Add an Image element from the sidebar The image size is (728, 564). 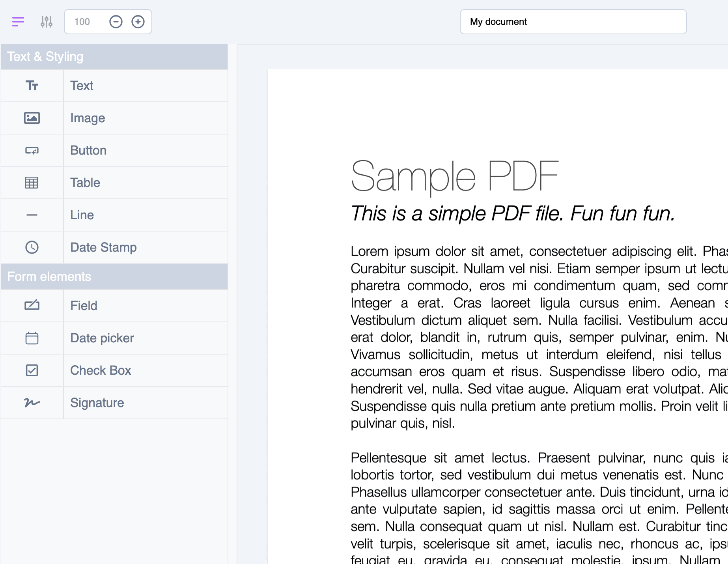point(88,118)
